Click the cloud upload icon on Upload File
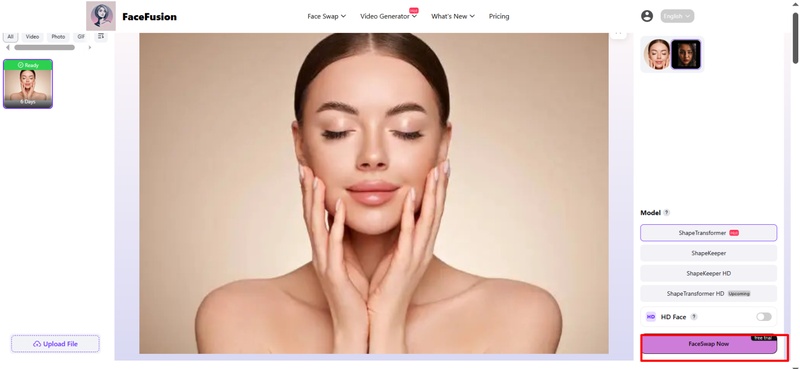800x369 pixels. (37, 344)
